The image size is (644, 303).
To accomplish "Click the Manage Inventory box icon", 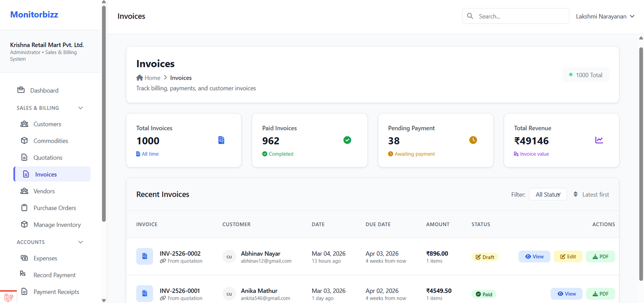I will click(24, 225).
